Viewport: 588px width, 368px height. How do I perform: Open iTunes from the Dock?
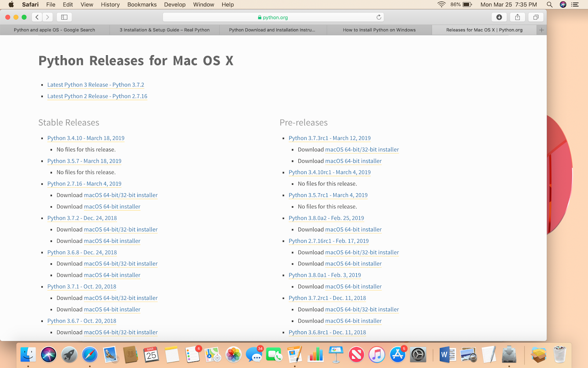tap(377, 355)
